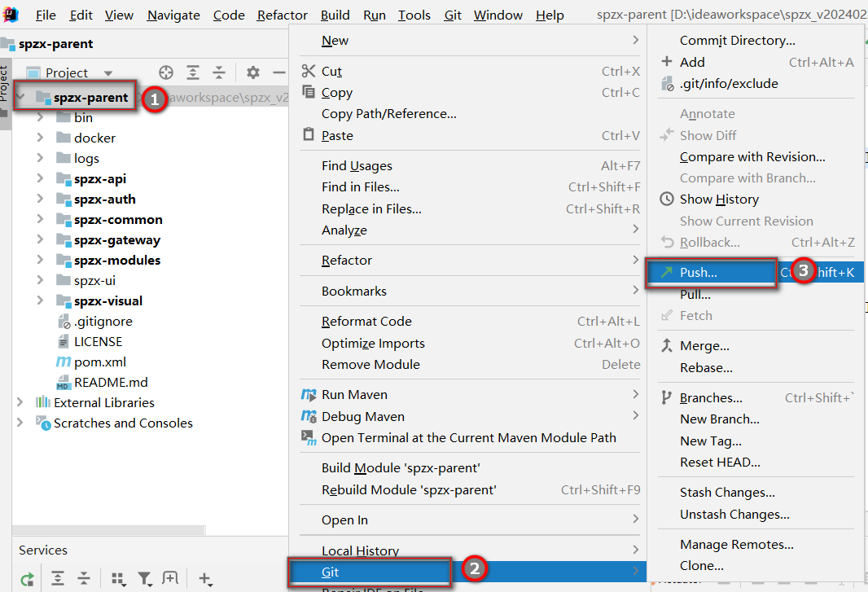Click Collapse All icon in Project toolbar
Viewport: 868px width, 592px height.
219,72
